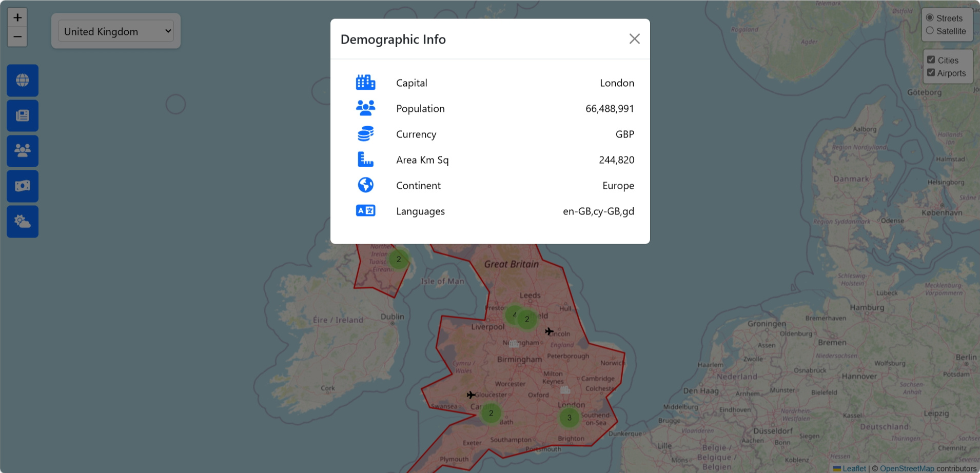Select the demographics people icon in sidebar
980x473 pixels.
coord(22,151)
